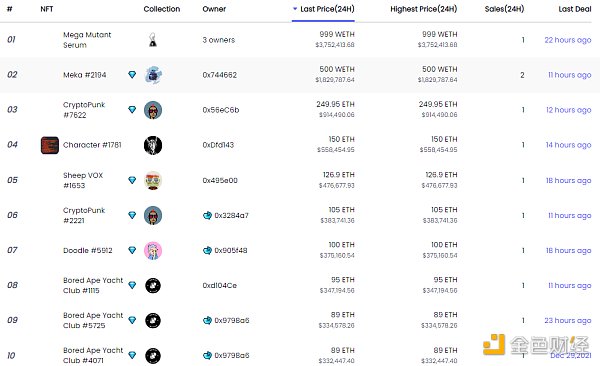
Task: Open Mega Mutant Serum collection icon
Action: (x=153, y=40)
